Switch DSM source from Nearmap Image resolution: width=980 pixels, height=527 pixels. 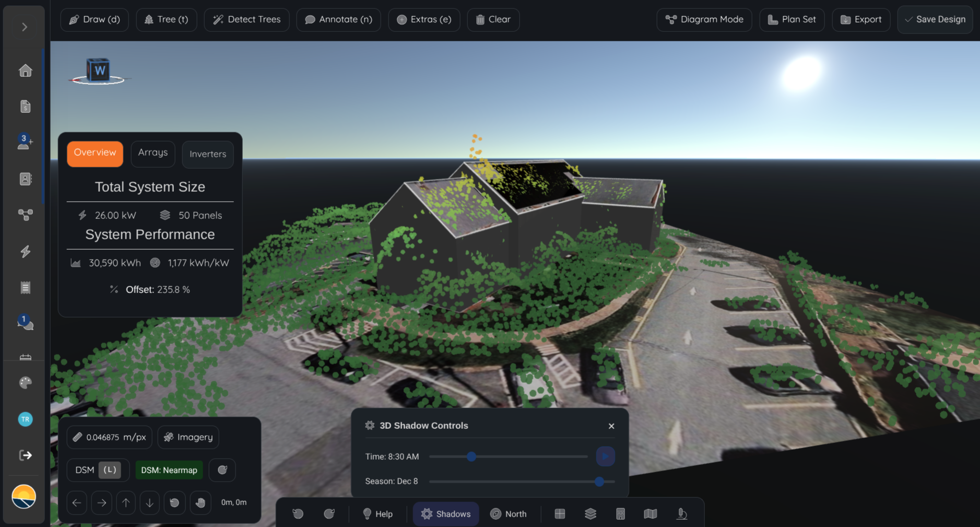point(169,470)
